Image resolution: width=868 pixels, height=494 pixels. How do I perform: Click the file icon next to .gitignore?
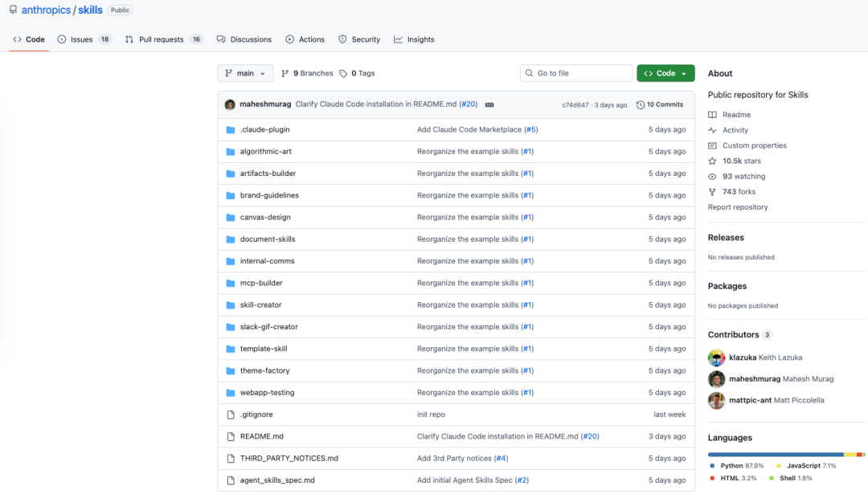(x=231, y=414)
